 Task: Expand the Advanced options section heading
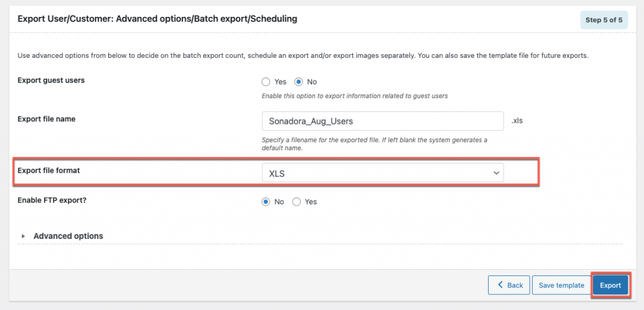(x=68, y=236)
